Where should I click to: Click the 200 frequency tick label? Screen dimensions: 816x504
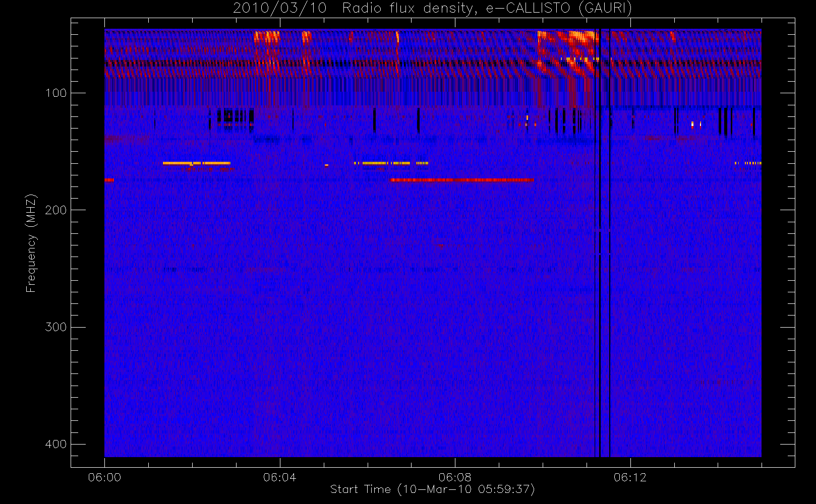point(56,210)
